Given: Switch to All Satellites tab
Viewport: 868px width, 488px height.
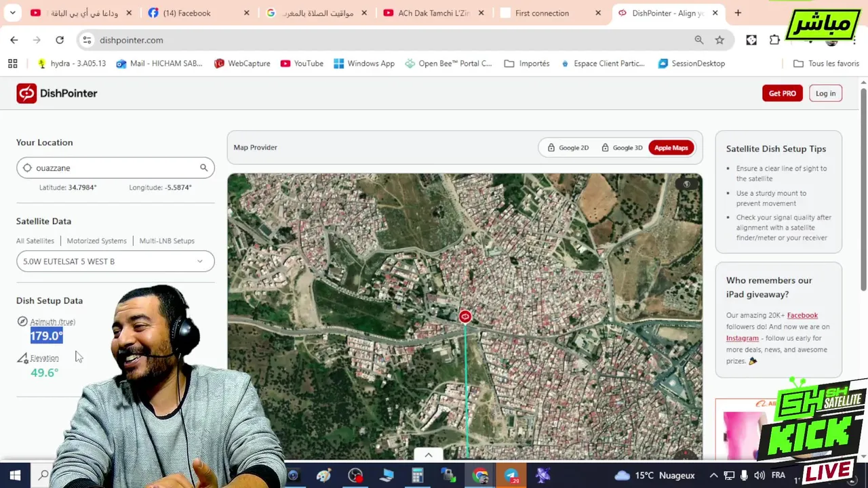Looking at the screenshot, I should coord(35,241).
